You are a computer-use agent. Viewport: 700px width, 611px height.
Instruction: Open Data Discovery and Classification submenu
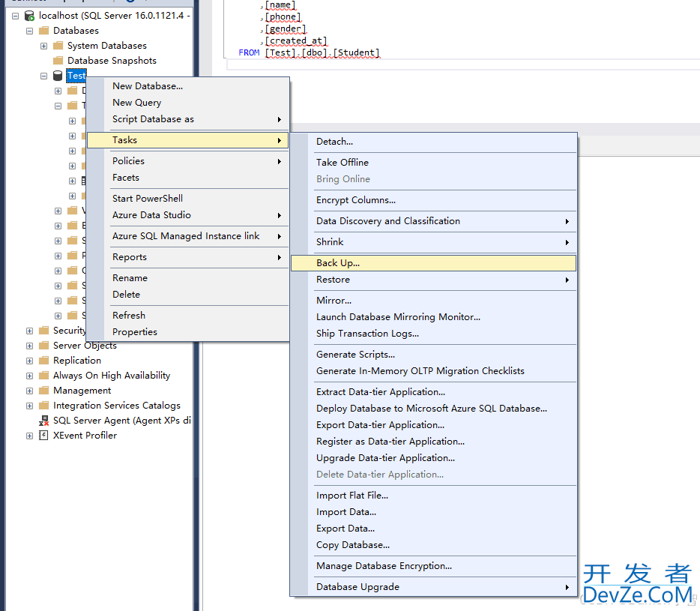[433, 221]
